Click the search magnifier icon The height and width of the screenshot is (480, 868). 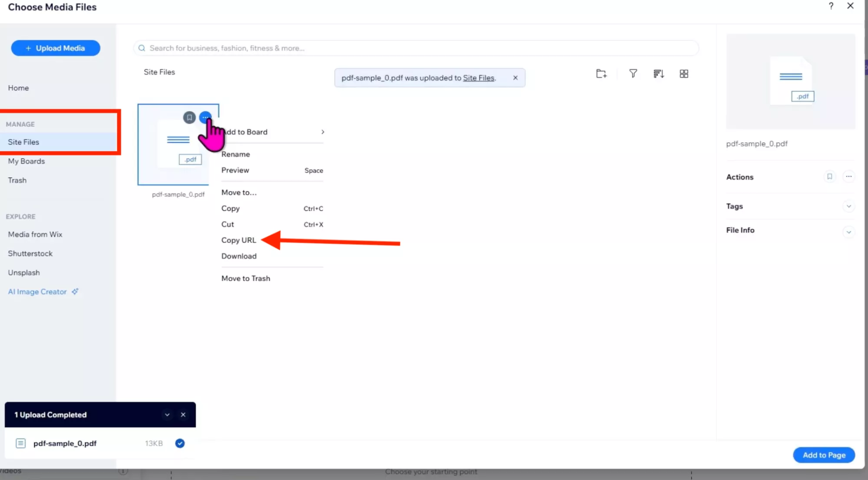click(x=142, y=48)
